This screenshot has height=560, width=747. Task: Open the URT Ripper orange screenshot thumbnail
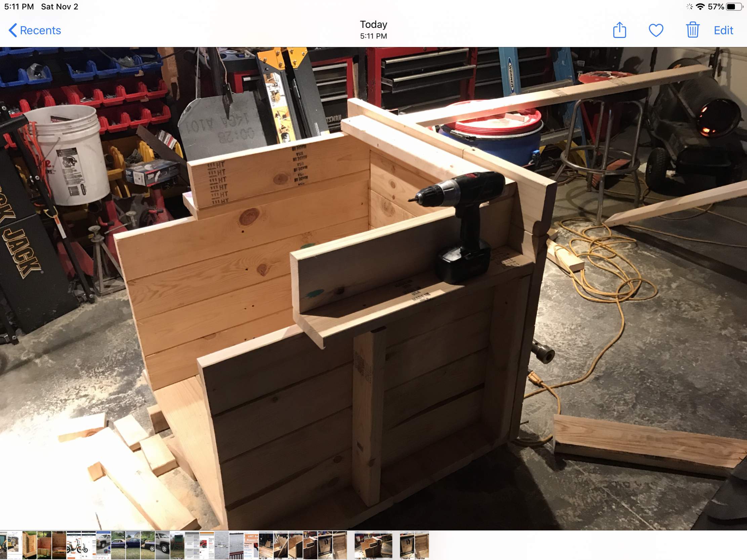point(251,546)
